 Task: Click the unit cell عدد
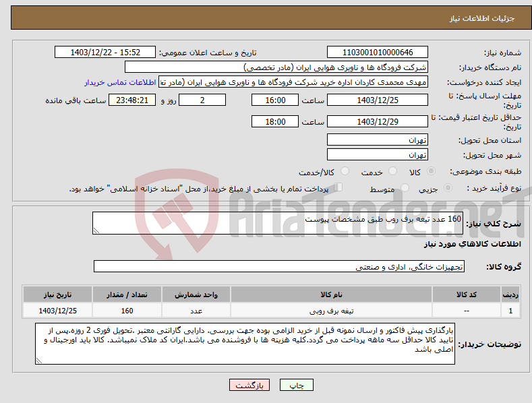pyautogui.click(x=196, y=311)
